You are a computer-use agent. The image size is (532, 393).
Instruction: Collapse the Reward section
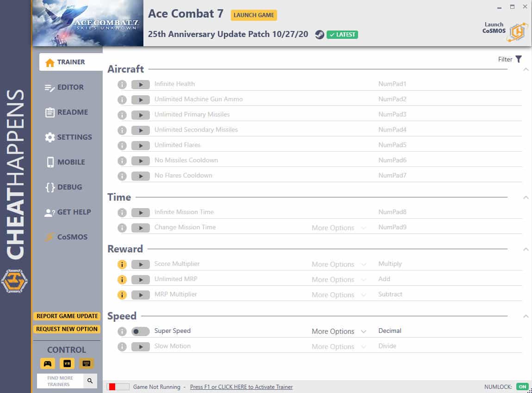coord(526,249)
